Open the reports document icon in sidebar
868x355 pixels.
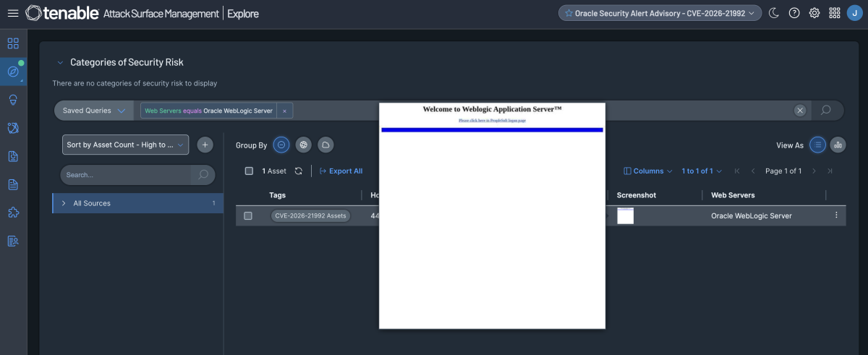click(13, 184)
